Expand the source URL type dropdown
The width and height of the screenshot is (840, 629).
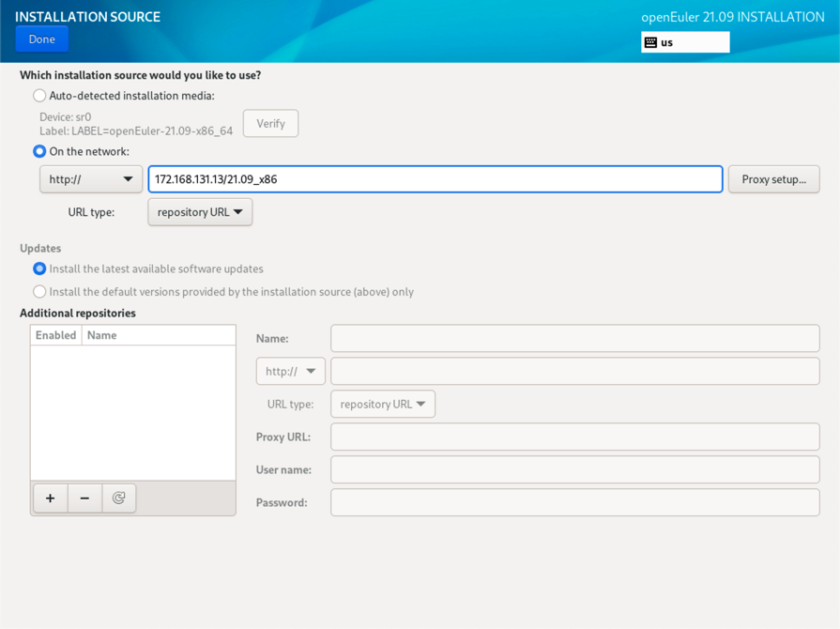click(200, 212)
